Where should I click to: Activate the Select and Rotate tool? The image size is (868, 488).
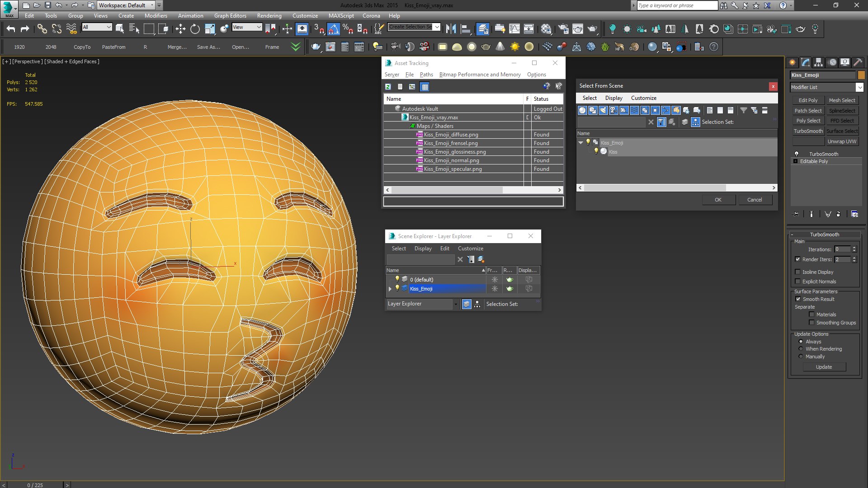(x=195, y=29)
